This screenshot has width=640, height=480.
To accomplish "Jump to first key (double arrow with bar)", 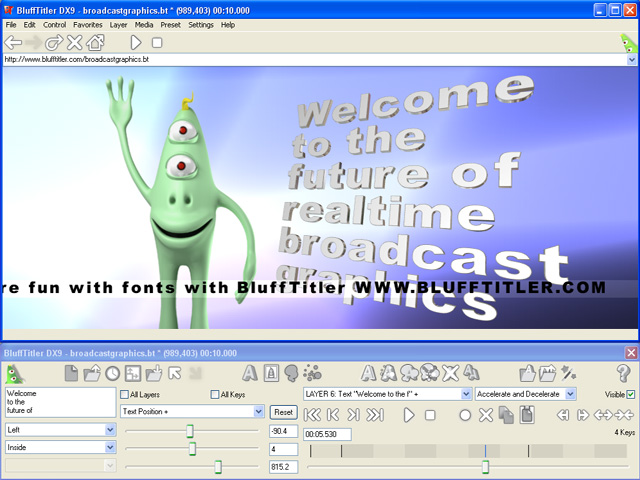I will tap(313, 416).
